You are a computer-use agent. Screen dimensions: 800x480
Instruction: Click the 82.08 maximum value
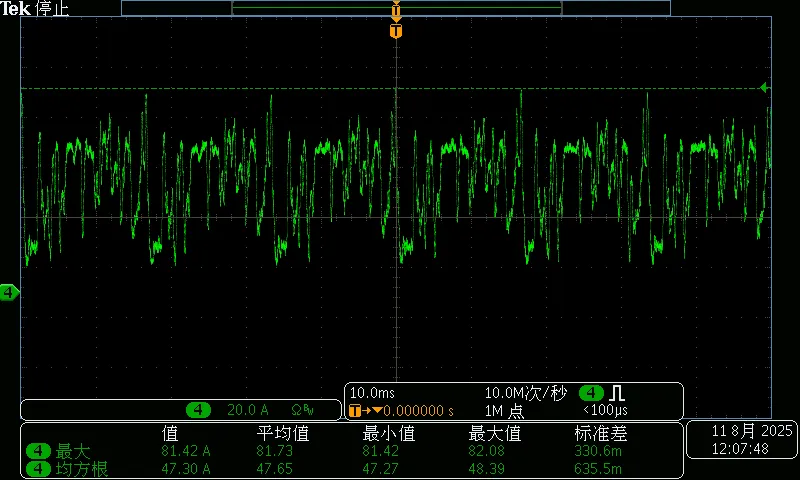486,451
